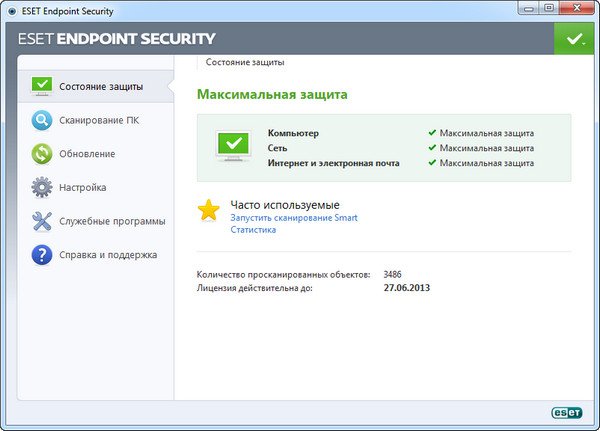
Task: Click the green Обновление refresh icon
Action: click(x=40, y=154)
